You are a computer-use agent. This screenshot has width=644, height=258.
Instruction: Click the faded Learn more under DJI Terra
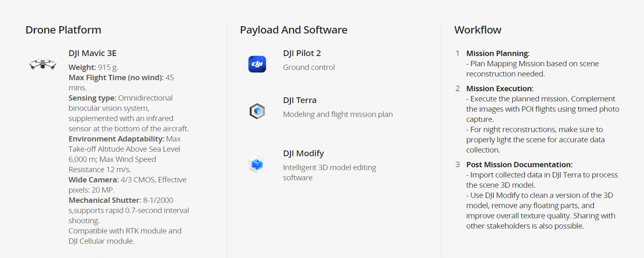[306, 130]
